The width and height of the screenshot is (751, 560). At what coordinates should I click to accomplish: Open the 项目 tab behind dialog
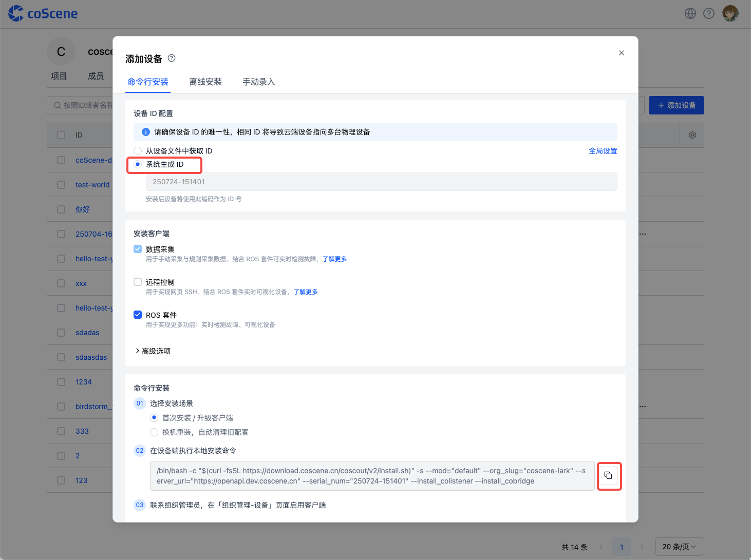pyautogui.click(x=59, y=76)
